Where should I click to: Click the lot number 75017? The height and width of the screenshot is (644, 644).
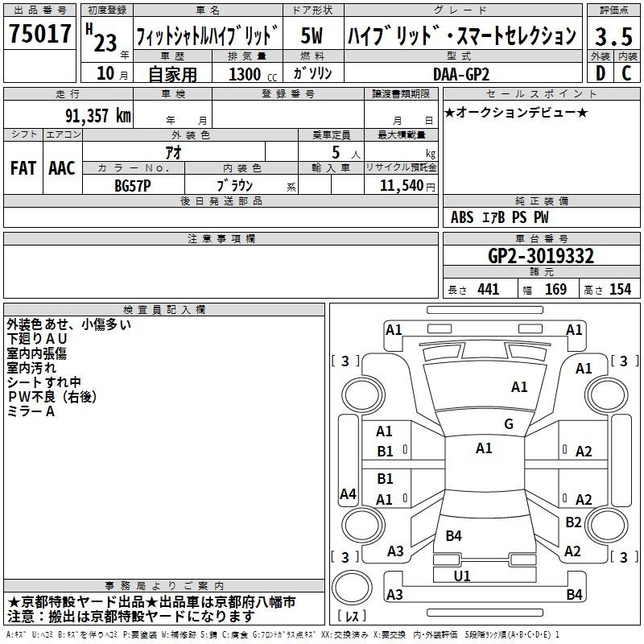pos(39,34)
